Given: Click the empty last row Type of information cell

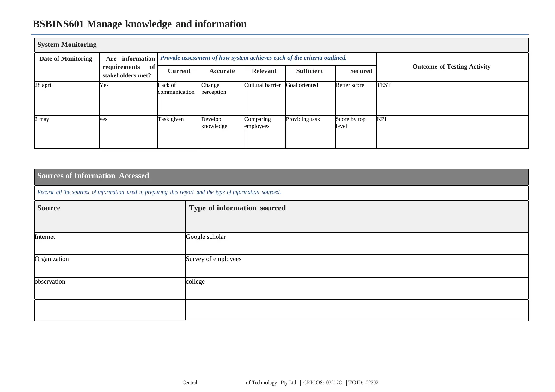Looking at the screenshot, I should 357,310.
